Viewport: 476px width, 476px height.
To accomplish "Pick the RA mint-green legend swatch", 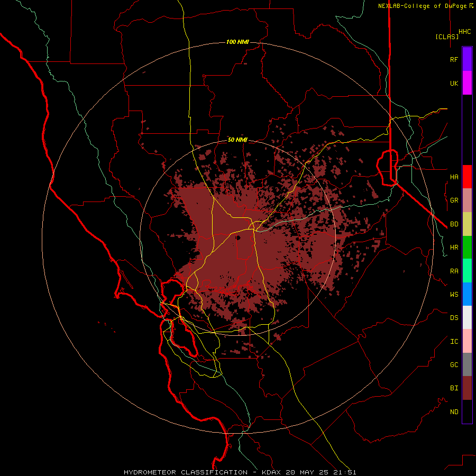I will [467, 271].
